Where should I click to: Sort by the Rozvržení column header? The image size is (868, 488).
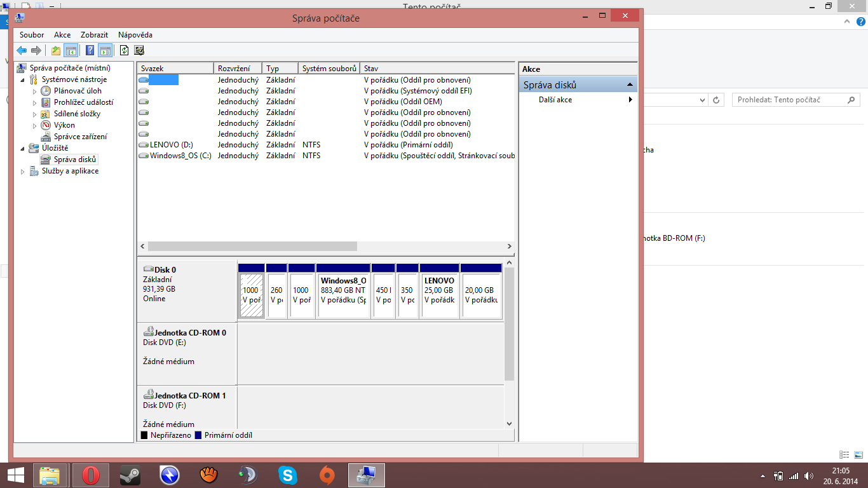[x=238, y=68]
